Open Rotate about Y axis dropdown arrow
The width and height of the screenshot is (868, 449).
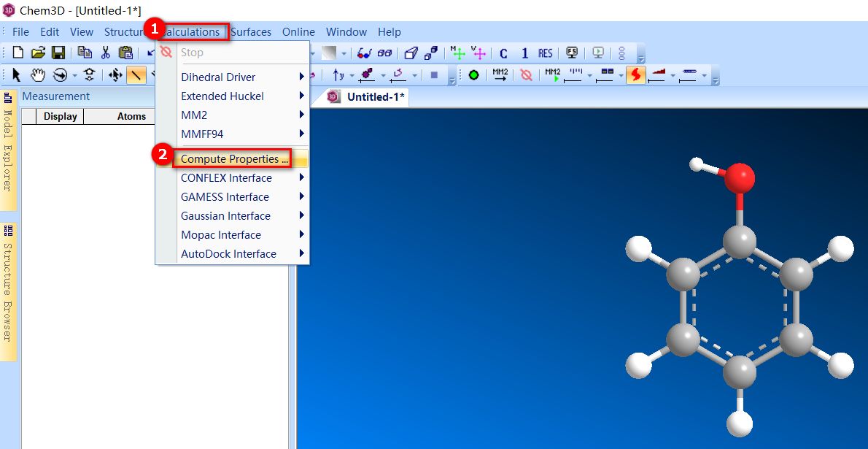click(351, 74)
